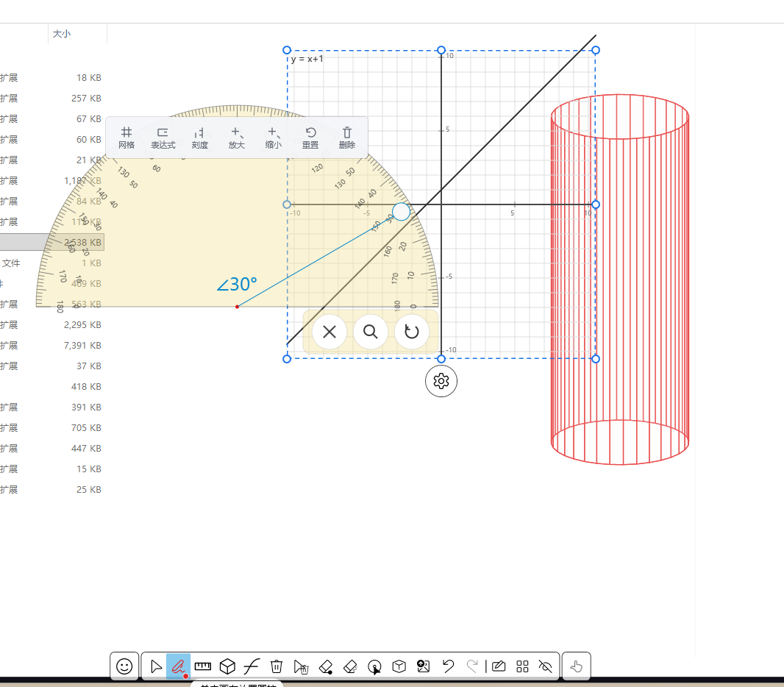Click the 大小 column header
This screenshot has height=687, width=784.
pos(62,34)
